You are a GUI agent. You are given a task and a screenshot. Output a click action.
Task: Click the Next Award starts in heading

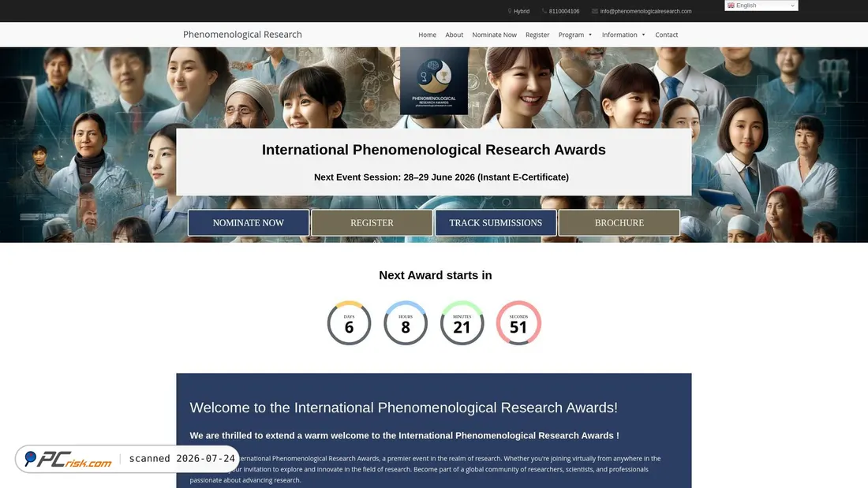pyautogui.click(x=435, y=275)
